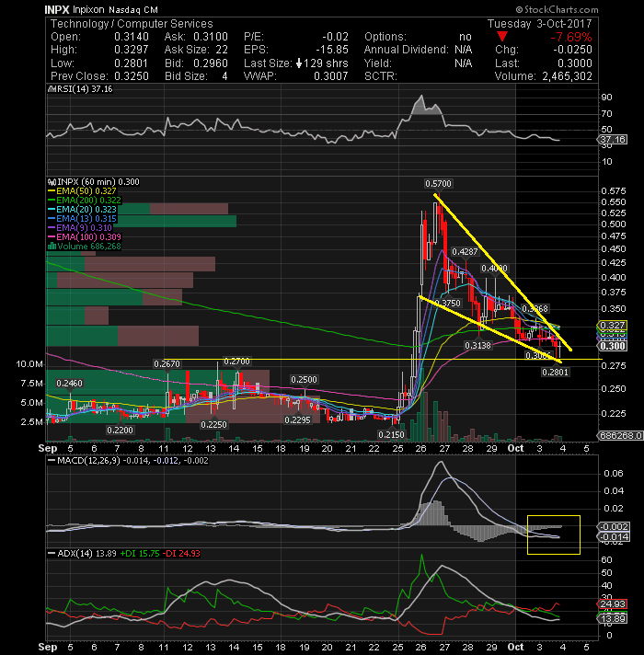Image resolution: width=644 pixels, height=655 pixels.
Task: Click the 129 shrs Last Size value
Action: pyautogui.click(x=326, y=63)
